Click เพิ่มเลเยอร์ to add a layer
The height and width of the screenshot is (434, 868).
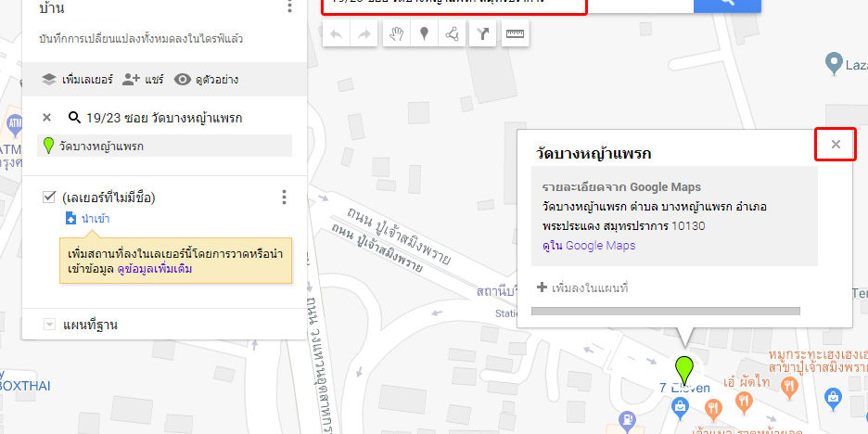pos(78,80)
